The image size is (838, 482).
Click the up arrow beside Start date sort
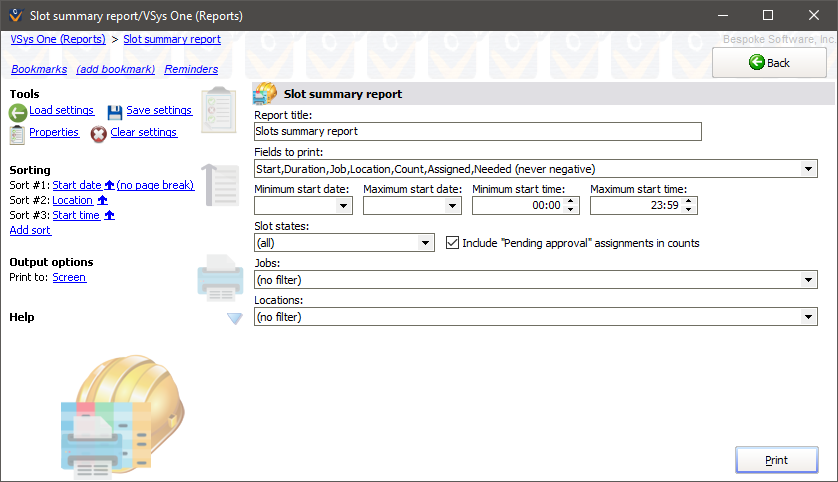(109, 186)
